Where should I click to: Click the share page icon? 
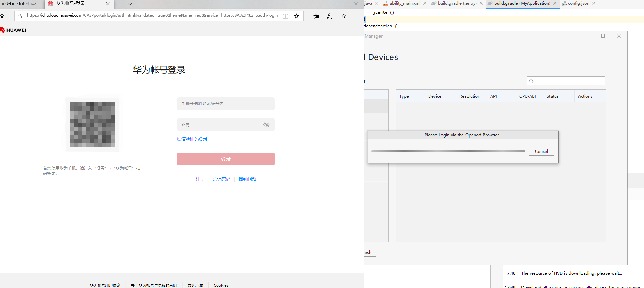coord(343,16)
